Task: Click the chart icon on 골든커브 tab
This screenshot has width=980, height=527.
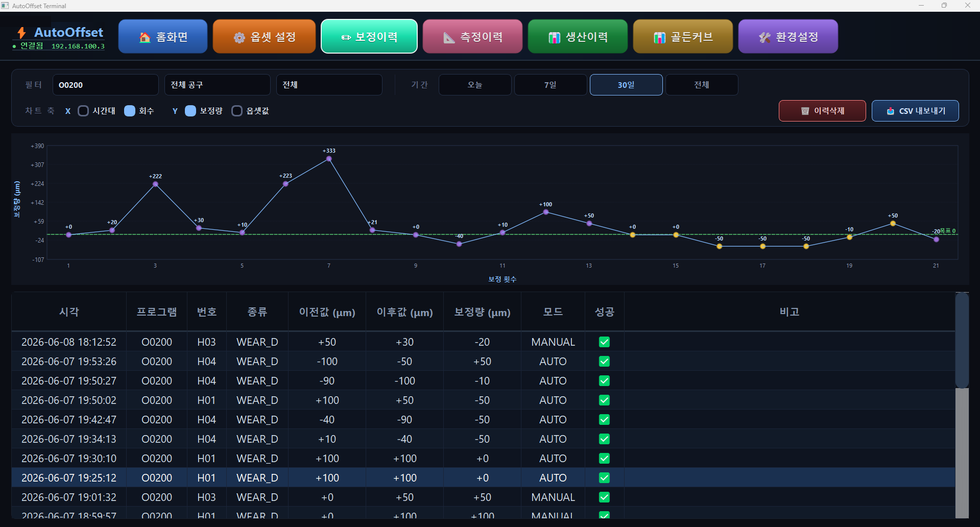Action: (x=659, y=37)
